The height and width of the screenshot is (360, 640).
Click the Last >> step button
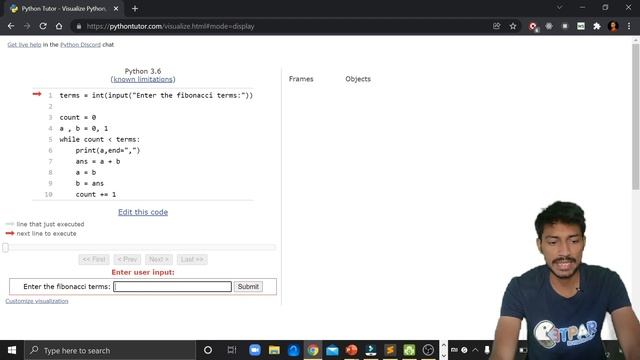192,260
